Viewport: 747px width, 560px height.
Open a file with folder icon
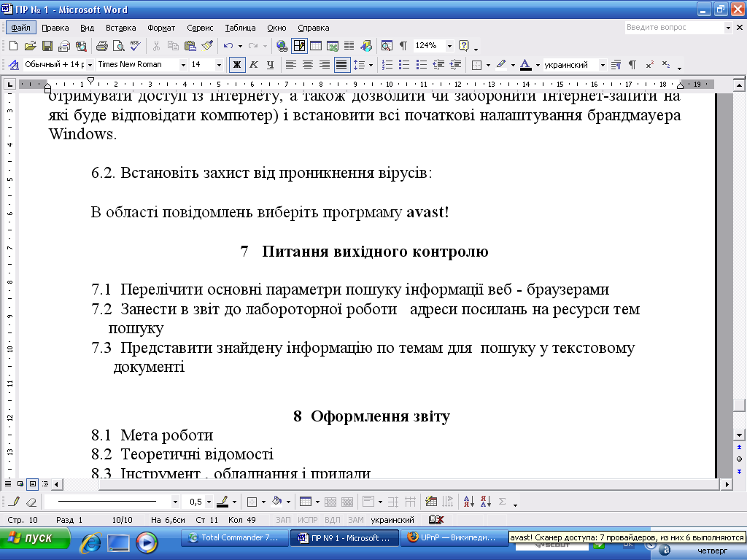tap(30, 46)
